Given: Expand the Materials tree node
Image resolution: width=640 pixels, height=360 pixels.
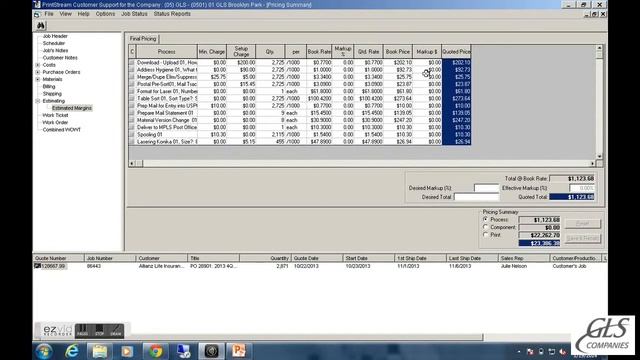Looking at the screenshot, I should point(38,79).
